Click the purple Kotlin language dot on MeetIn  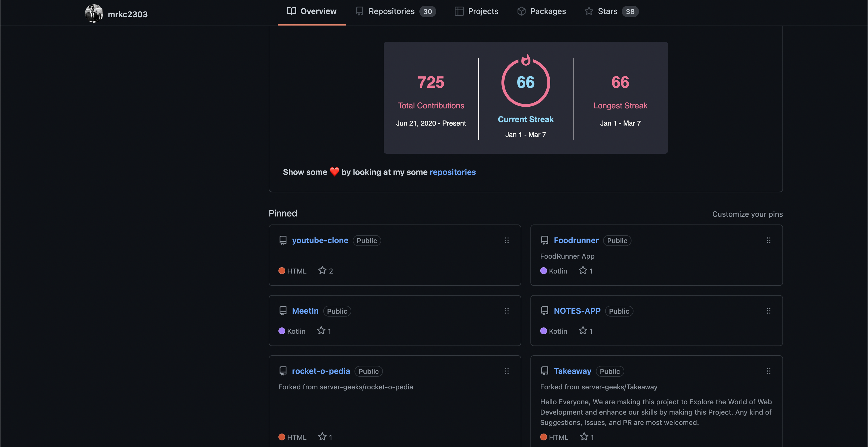(282, 331)
